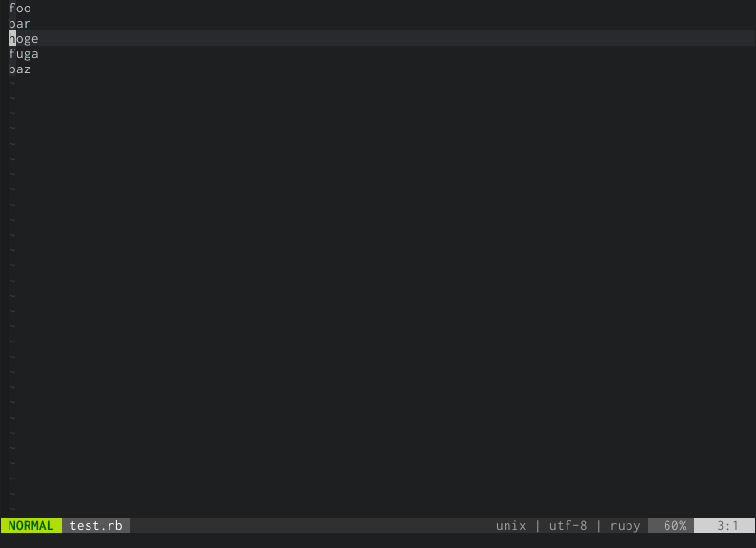756x548 pixels.
Task: Click the ruby filetype label
Action: [625, 526]
